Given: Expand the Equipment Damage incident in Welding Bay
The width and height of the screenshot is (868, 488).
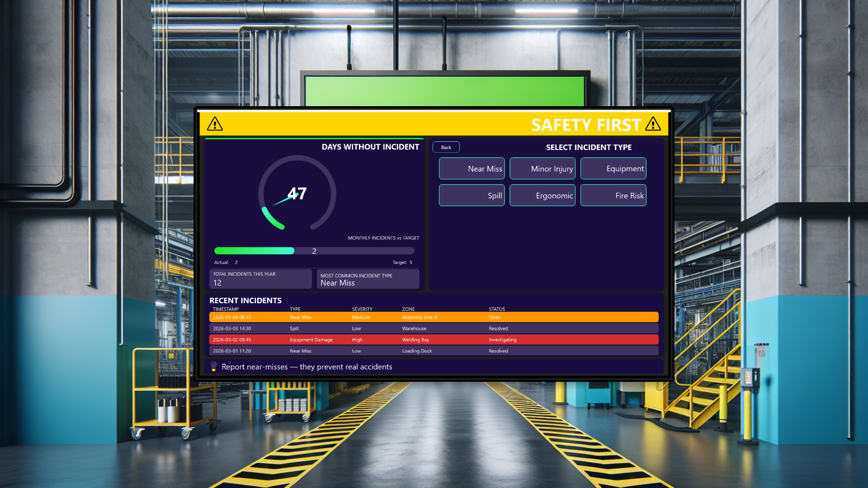Looking at the screenshot, I should click(x=434, y=339).
